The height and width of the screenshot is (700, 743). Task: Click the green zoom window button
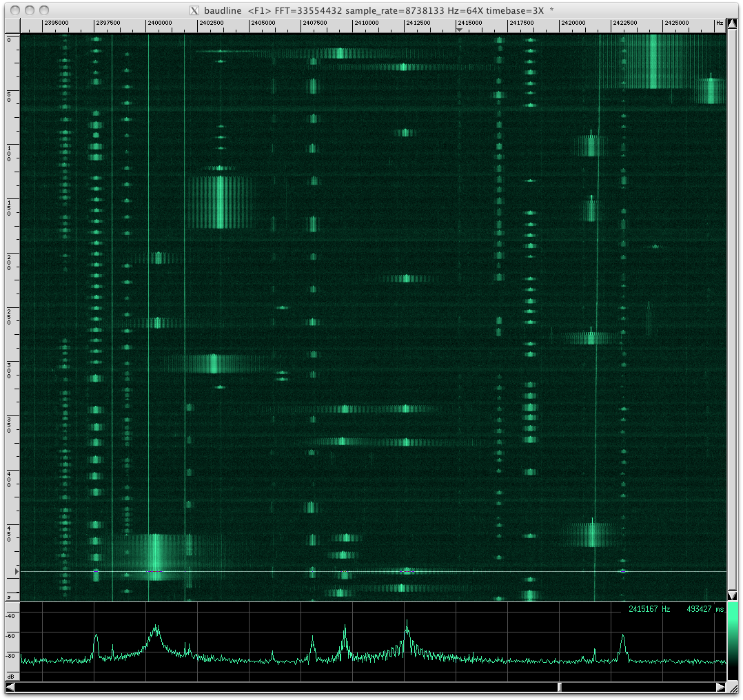(44, 10)
